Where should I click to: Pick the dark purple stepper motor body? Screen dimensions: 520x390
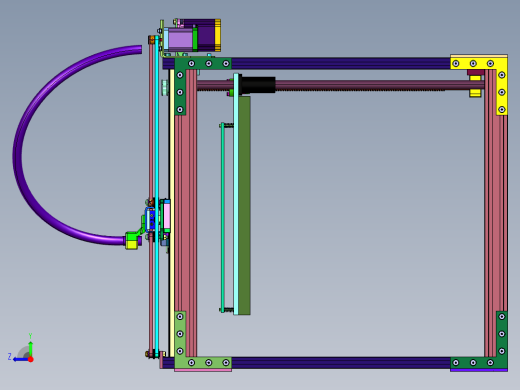click(x=206, y=35)
